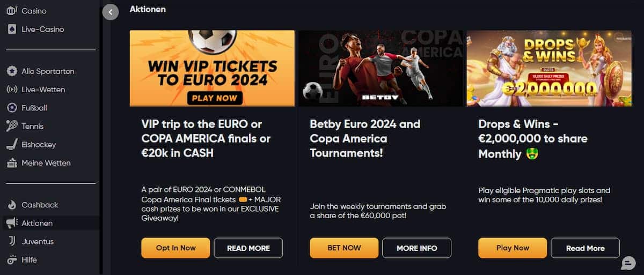Click READ MORE for VIP trip

tap(248, 248)
